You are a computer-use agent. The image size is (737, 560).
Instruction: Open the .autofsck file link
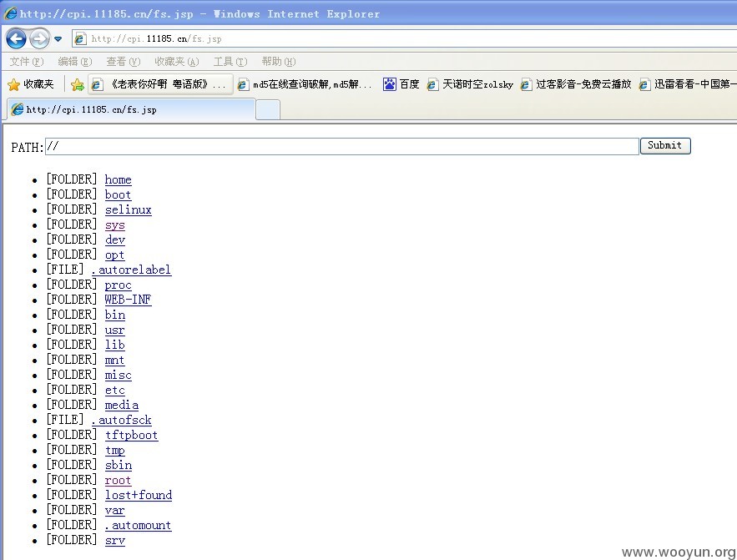(x=121, y=420)
